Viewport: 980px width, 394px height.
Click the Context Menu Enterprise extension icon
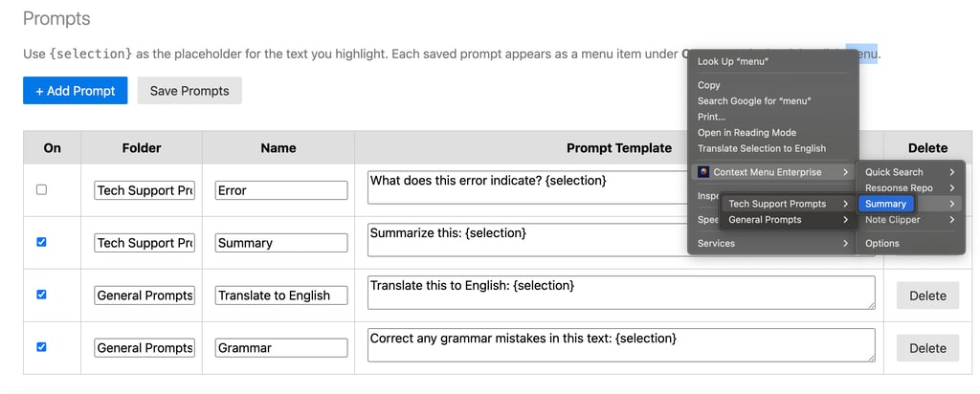click(x=703, y=172)
